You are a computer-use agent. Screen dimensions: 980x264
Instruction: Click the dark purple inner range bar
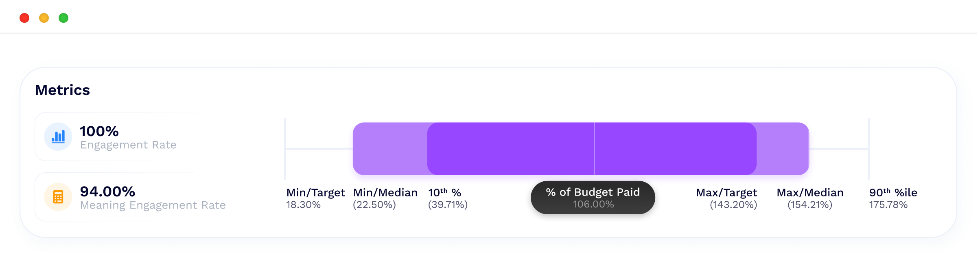[509, 149]
